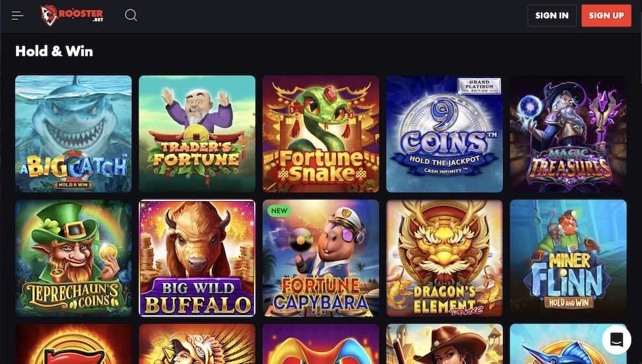This screenshot has width=642, height=364.
Task: Click the SIGN IN button
Action: (552, 16)
